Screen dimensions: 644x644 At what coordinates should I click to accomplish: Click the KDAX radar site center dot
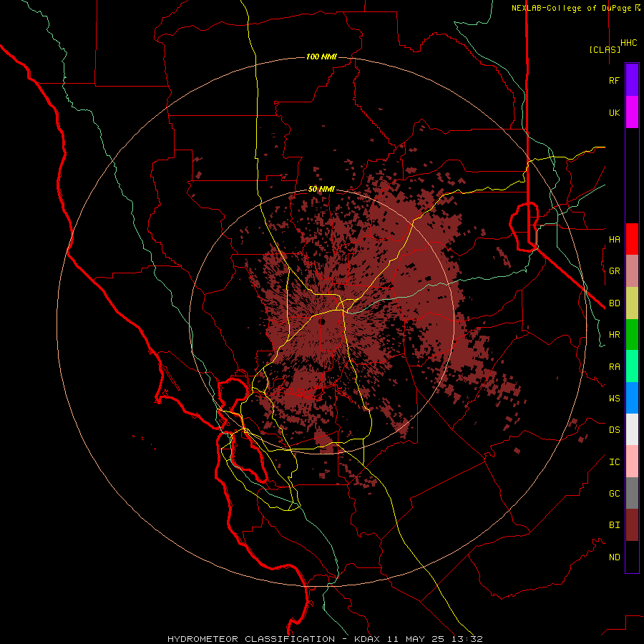pos(323,321)
